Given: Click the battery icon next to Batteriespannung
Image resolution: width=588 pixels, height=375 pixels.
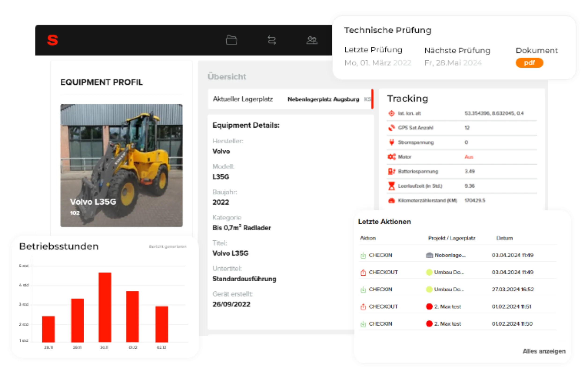Looking at the screenshot, I should click(x=392, y=171).
